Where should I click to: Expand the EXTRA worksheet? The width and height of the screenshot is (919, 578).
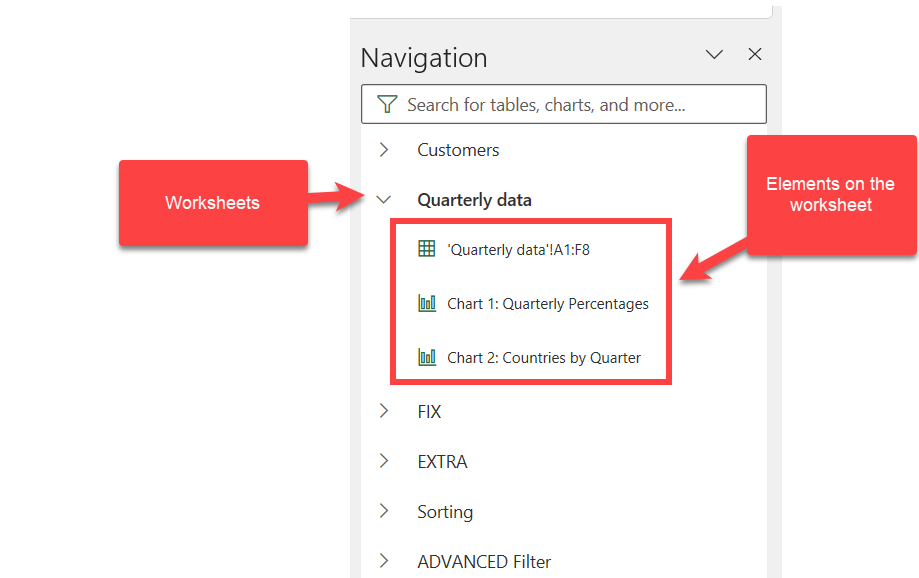point(383,461)
